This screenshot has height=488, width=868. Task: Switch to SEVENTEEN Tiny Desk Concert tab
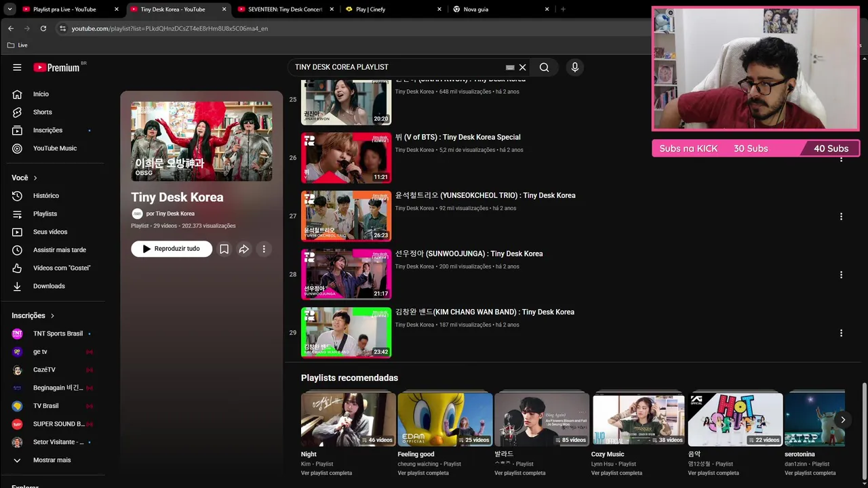tap(285, 9)
